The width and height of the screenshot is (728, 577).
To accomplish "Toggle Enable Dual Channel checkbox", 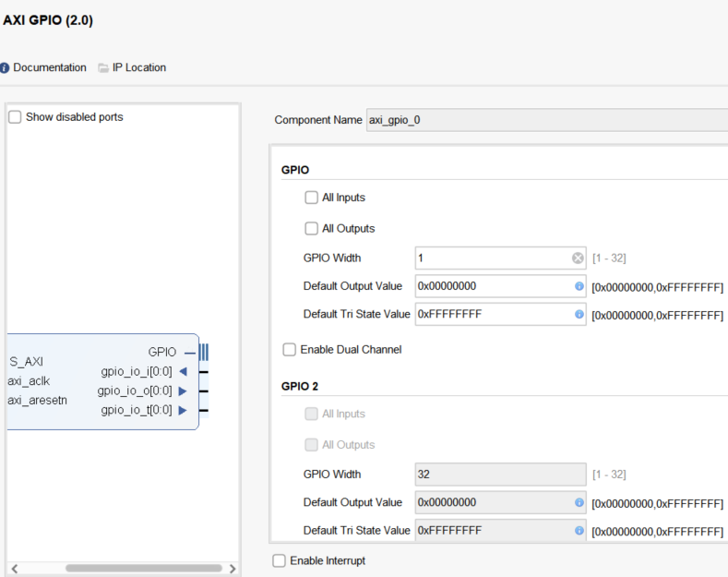I will [289, 349].
